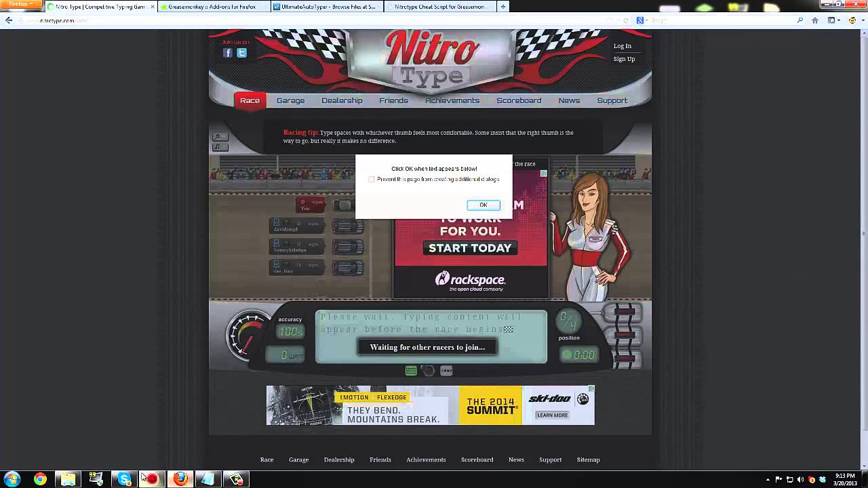Show hidden system tray icons
The height and width of the screenshot is (488, 868).
point(768,479)
